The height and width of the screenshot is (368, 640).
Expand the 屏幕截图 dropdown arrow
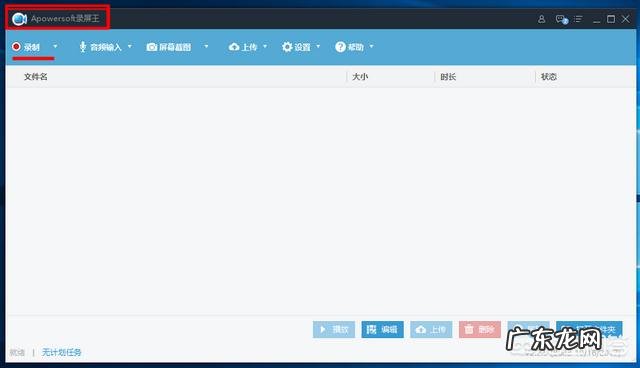click(206, 47)
